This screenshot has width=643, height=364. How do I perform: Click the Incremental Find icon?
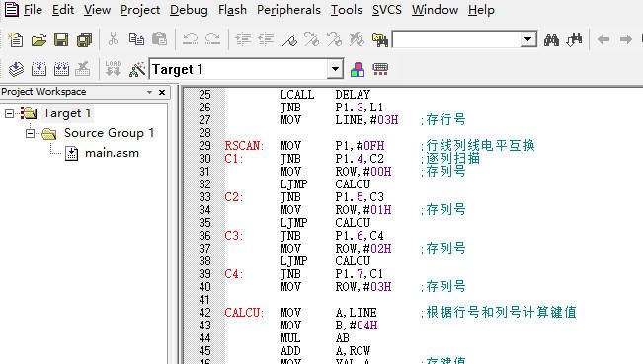click(x=574, y=39)
